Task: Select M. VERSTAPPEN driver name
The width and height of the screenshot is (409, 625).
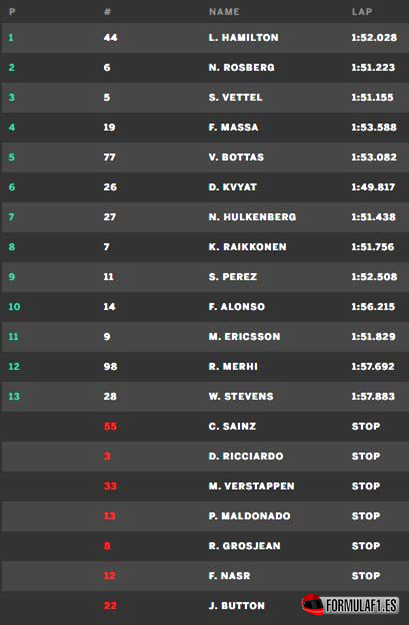Action: [x=252, y=486]
